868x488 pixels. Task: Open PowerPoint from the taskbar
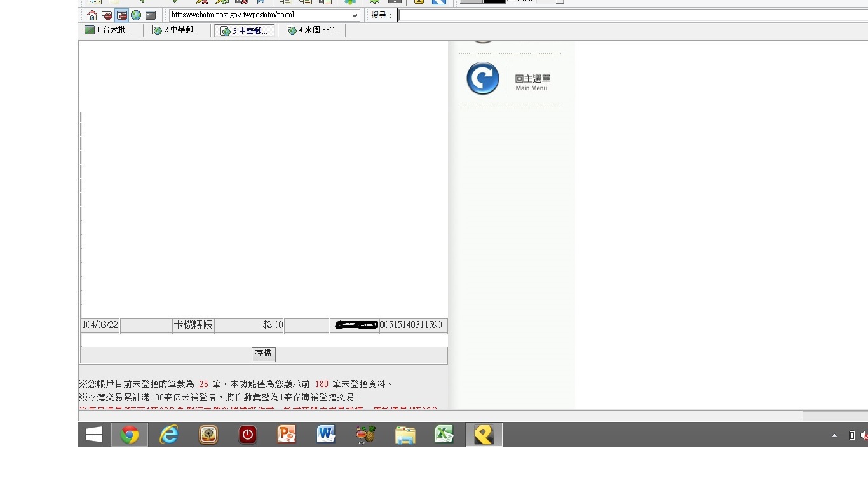pyautogui.click(x=287, y=435)
